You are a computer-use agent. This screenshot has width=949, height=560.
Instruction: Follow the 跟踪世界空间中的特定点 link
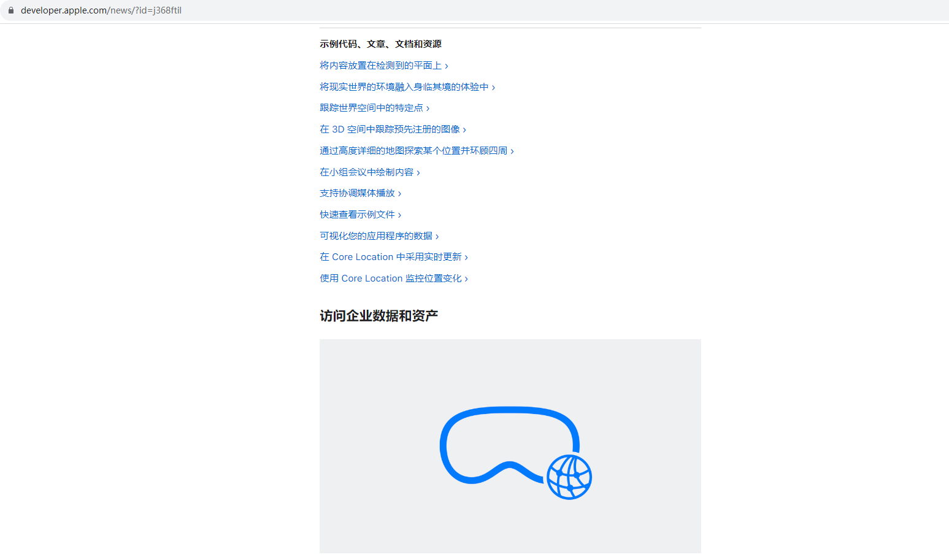pyautogui.click(x=371, y=108)
